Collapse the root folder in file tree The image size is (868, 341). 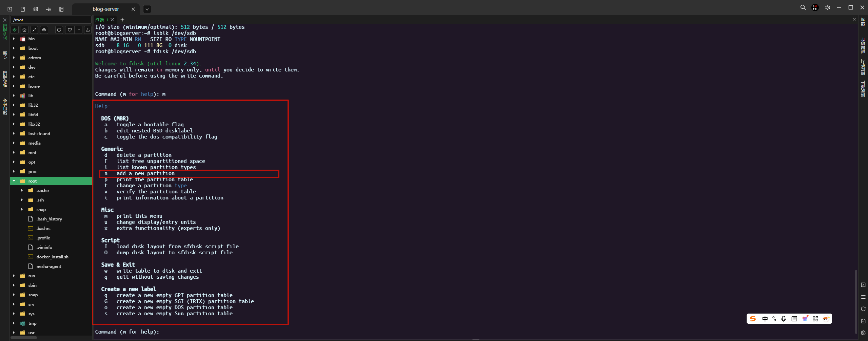tap(14, 181)
